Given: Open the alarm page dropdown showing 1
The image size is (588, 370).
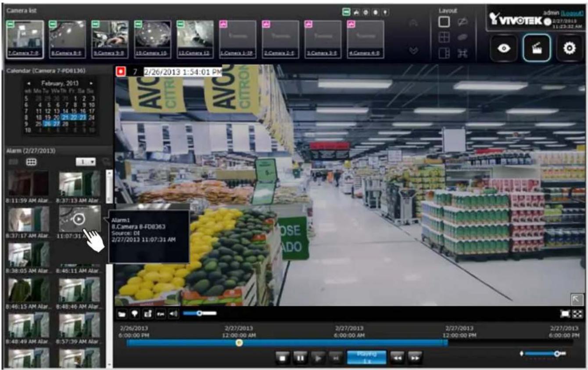Looking at the screenshot, I should click(86, 162).
